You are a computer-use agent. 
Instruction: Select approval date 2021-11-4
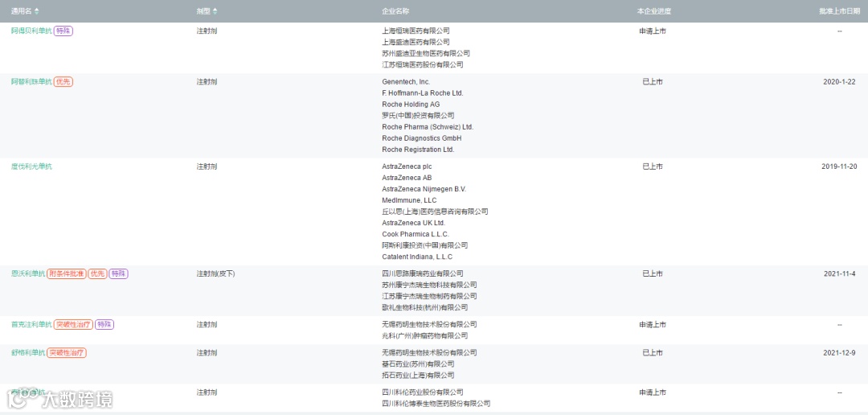point(840,273)
